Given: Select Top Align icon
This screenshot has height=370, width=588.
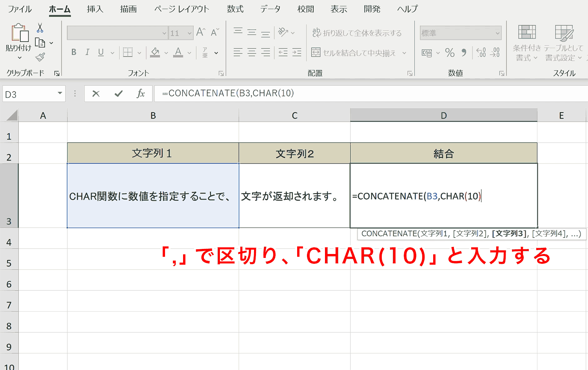Looking at the screenshot, I should coord(238,31).
